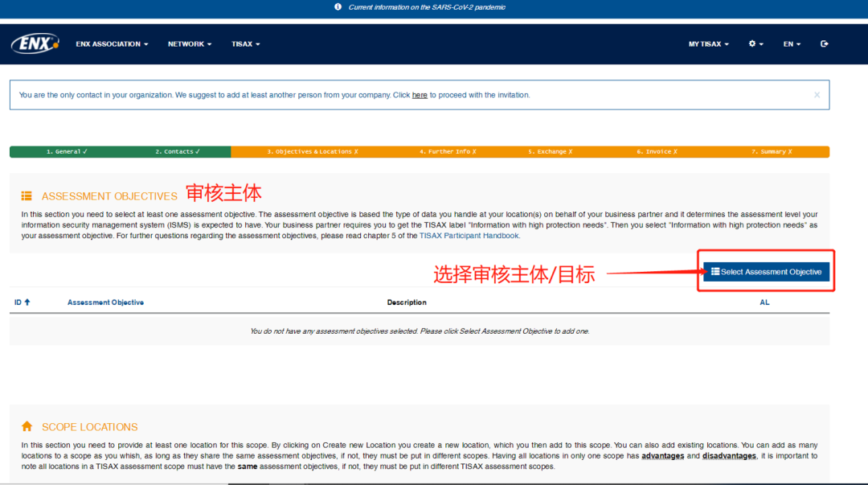Go to step 5. Exchange

tap(550, 151)
